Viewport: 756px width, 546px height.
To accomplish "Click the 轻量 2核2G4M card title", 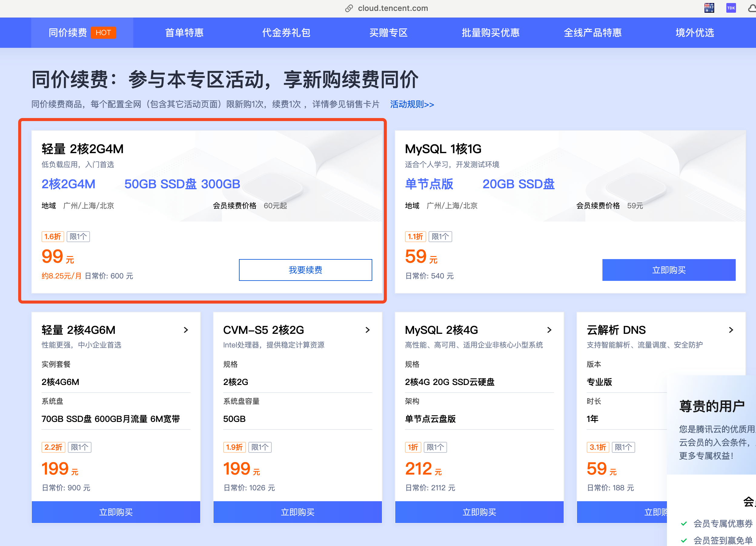I will (x=83, y=149).
